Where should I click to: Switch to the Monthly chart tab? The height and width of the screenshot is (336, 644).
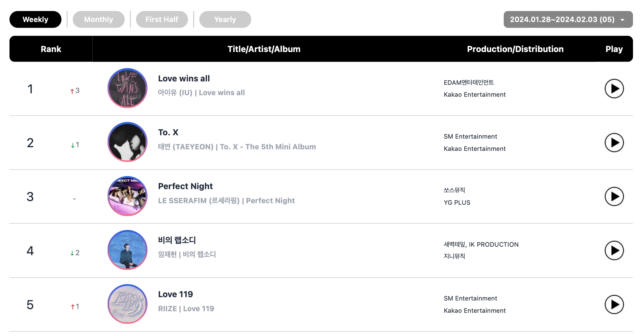tap(98, 20)
